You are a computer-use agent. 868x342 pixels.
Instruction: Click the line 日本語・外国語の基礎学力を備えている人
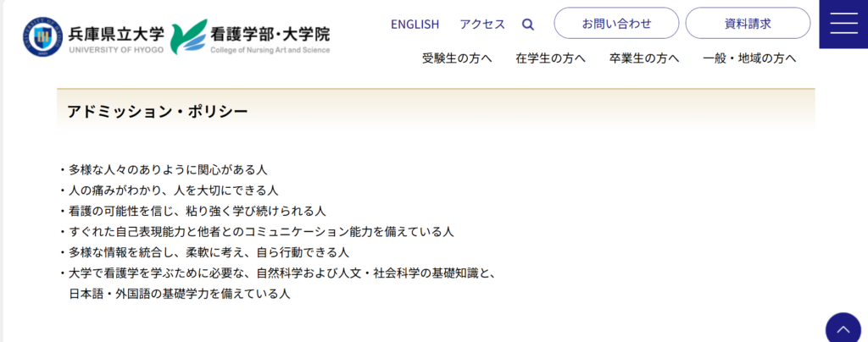coord(179,294)
